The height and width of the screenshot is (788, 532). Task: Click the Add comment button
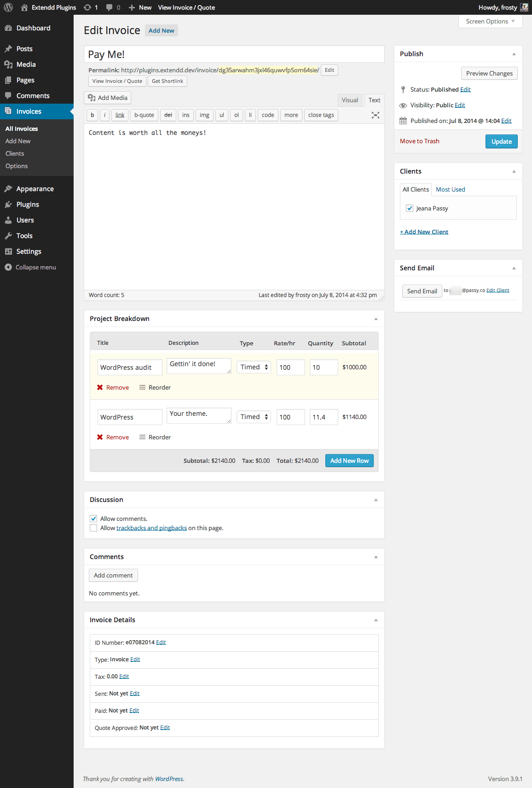113,575
